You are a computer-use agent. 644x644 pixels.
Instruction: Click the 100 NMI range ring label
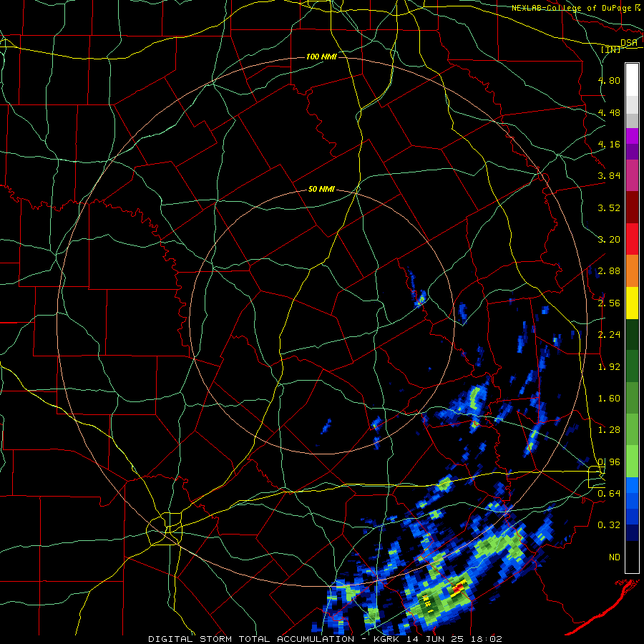(x=321, y=57)
